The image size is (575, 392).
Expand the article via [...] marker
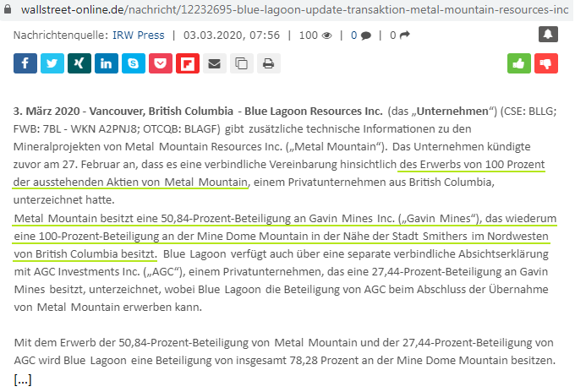coord(23,379)
